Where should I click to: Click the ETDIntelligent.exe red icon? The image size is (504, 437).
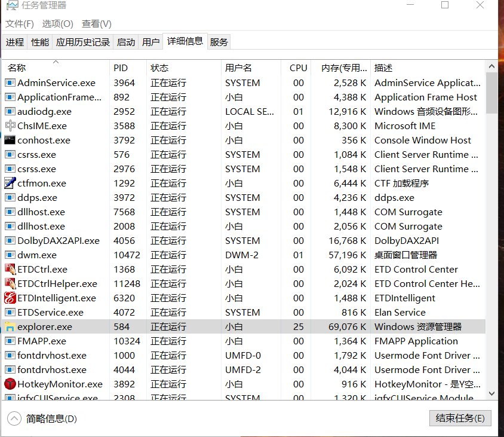[10, 298]
